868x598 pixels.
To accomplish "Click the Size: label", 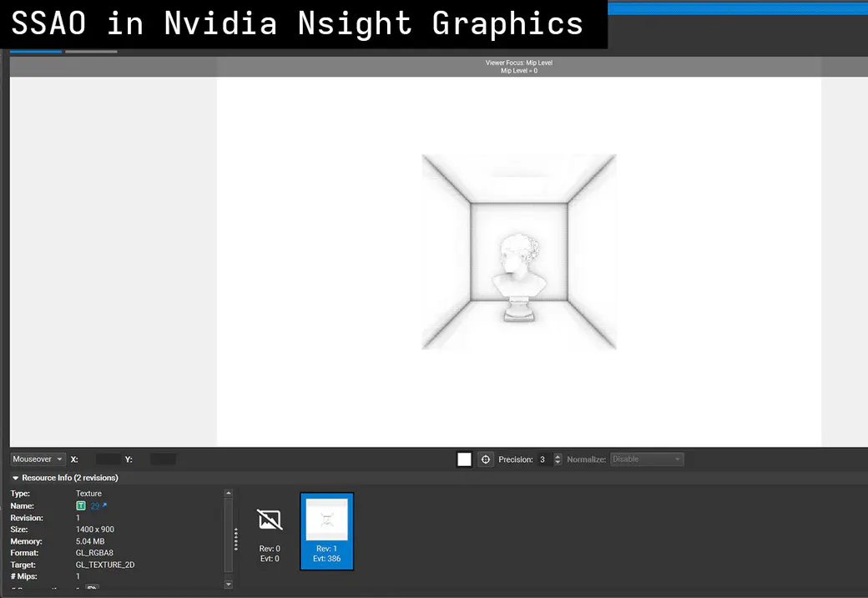I will [x=19, y=530].
